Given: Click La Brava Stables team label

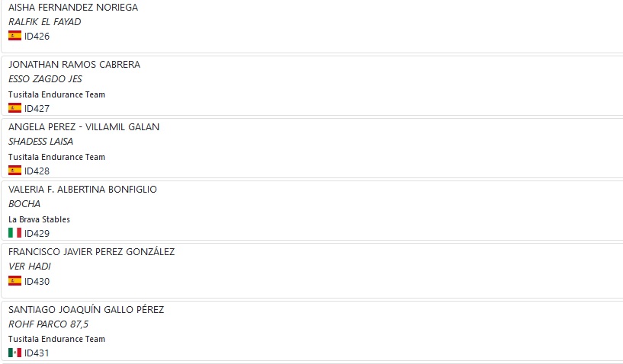Looking at the screenshot, I should 39,219.
